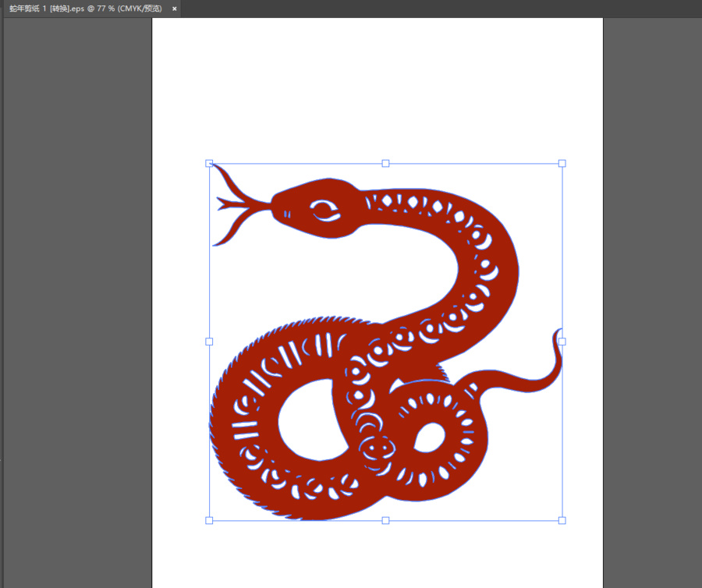Click the middle-left bounding box handle
The height and width of the screenshot is (588, 702).
tap(209, 342)
